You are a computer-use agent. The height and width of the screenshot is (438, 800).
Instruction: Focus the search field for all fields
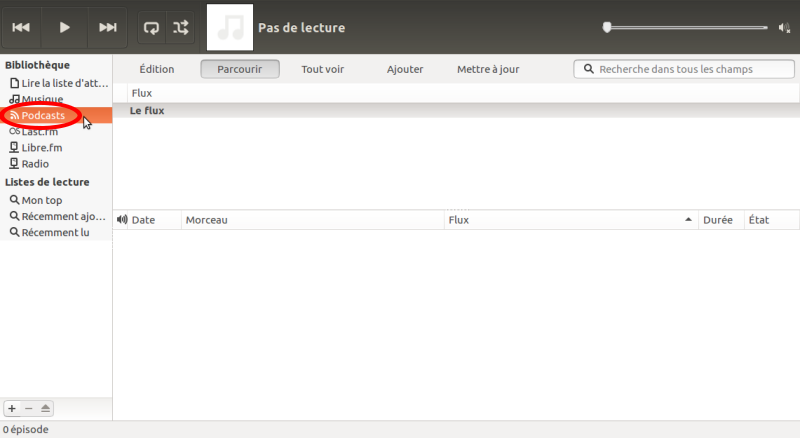coord(684,69)
